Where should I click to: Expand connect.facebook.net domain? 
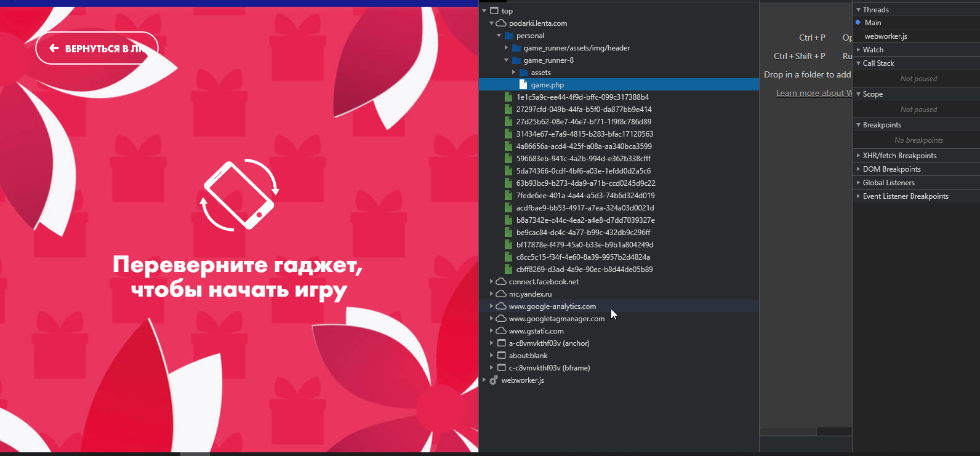pos(492,282)
